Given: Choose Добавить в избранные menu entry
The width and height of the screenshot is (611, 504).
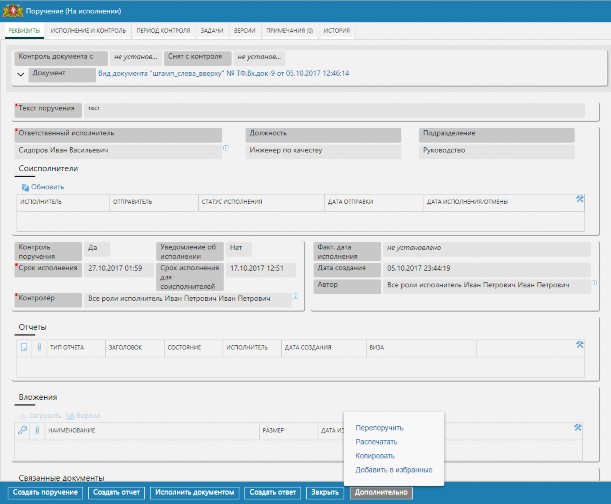Looking at the screenshot, I should [x=394, y=470].
